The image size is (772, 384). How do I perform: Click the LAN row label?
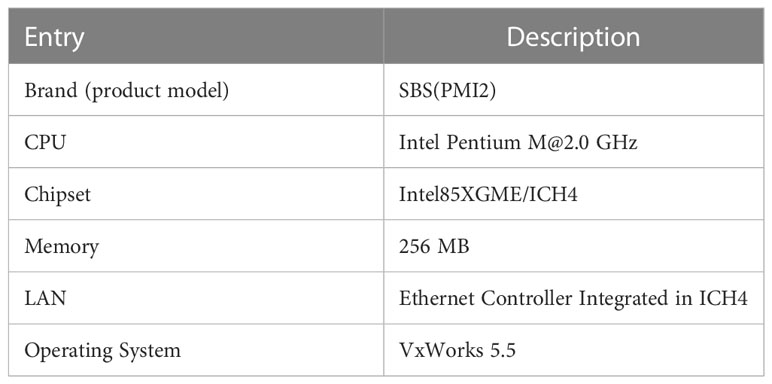[45, 299]
